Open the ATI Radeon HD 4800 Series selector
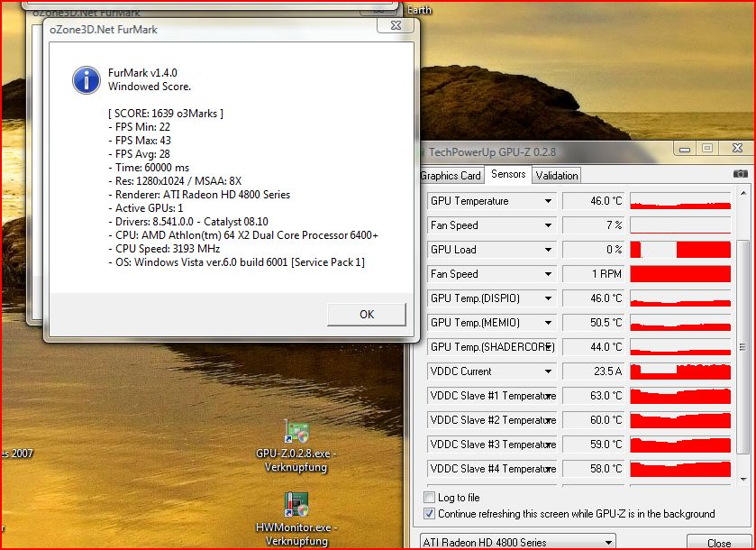Viewport: 756px width, 550px height. (x=518, y=542)
